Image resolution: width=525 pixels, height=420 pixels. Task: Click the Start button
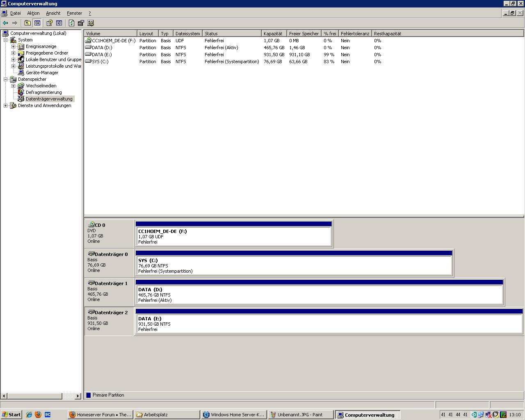11,415
